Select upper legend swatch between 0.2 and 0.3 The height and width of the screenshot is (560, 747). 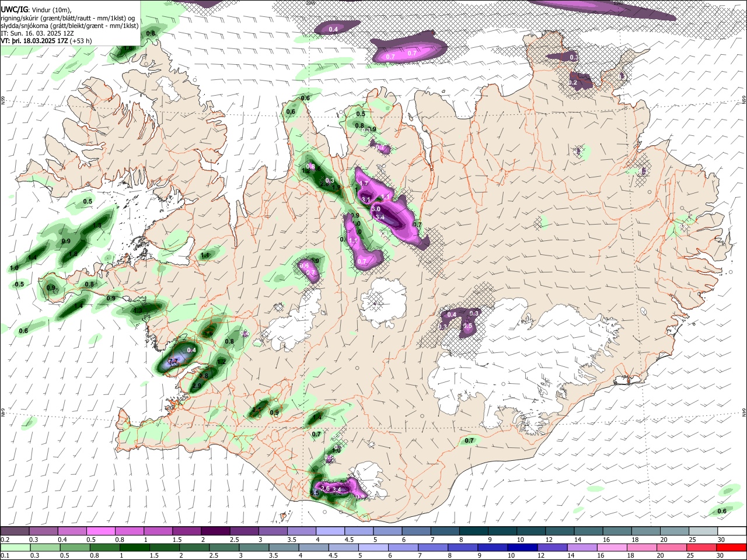point(15,531)
